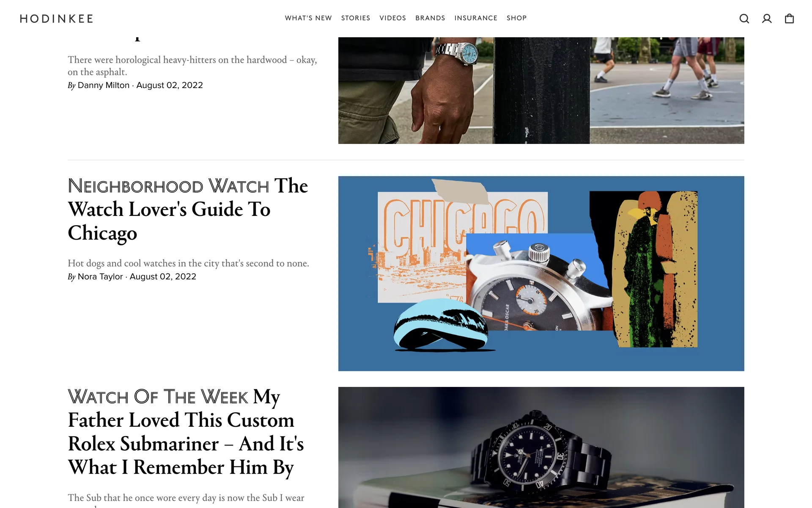The height and width of the screenshot is (508, 812).
Task: Open Watch Lover's Guide To Chicago article
Action: click(x=188, y=210)
